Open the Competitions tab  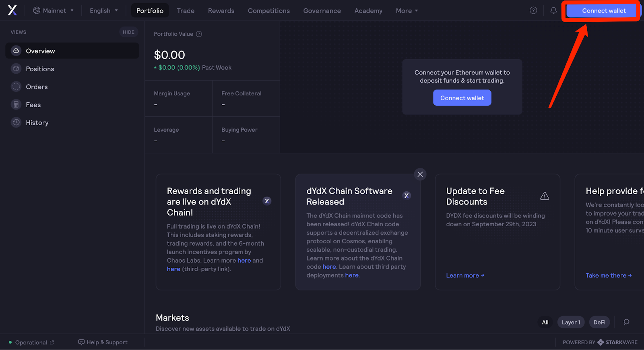click(x=269, y=10)
